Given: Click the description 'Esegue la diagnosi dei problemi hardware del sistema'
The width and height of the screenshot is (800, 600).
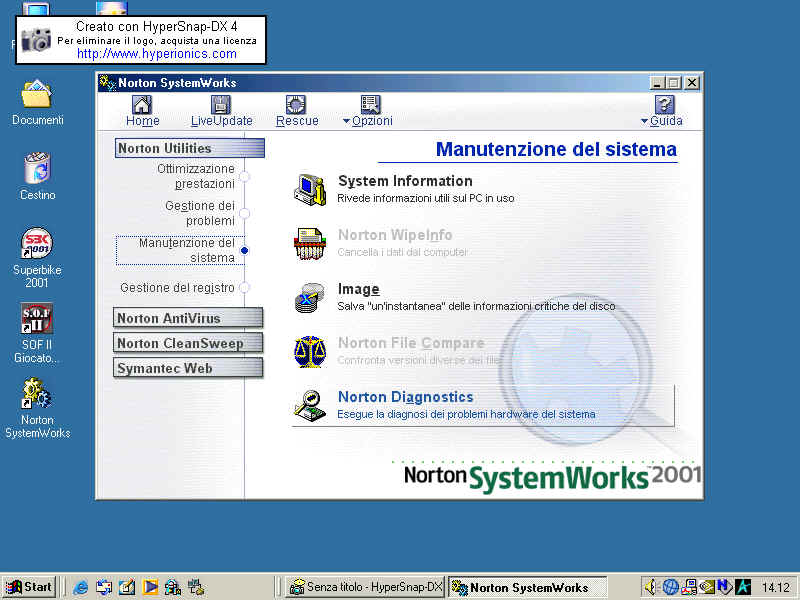Looking at the screenshot, I should click(466, 414).
